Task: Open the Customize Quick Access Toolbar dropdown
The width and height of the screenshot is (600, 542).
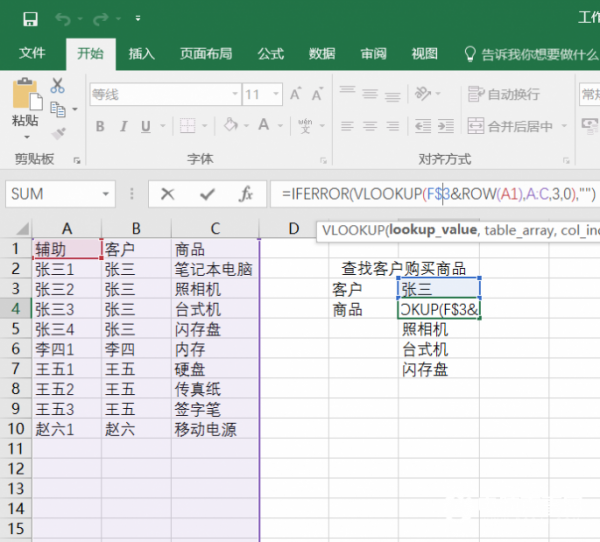Action: (138, 18)
